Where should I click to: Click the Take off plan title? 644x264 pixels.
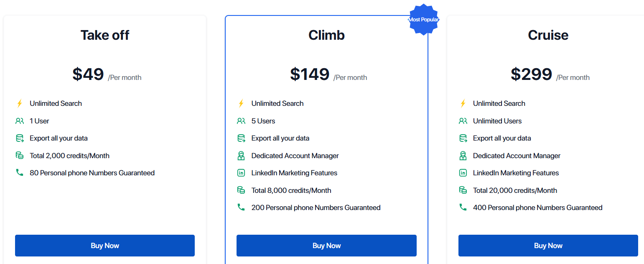click(x=104, y=35)
